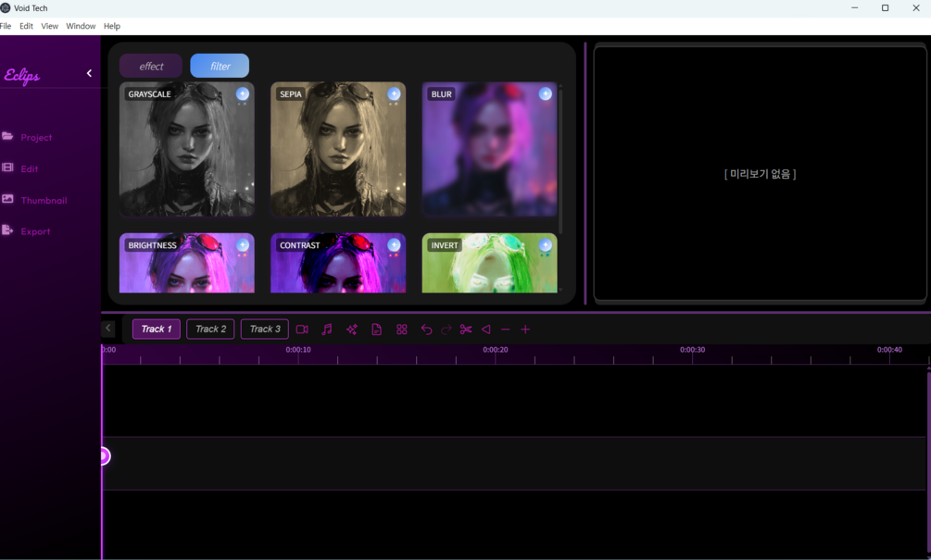
Task: Open the Window menu
Action: (81, 26)
